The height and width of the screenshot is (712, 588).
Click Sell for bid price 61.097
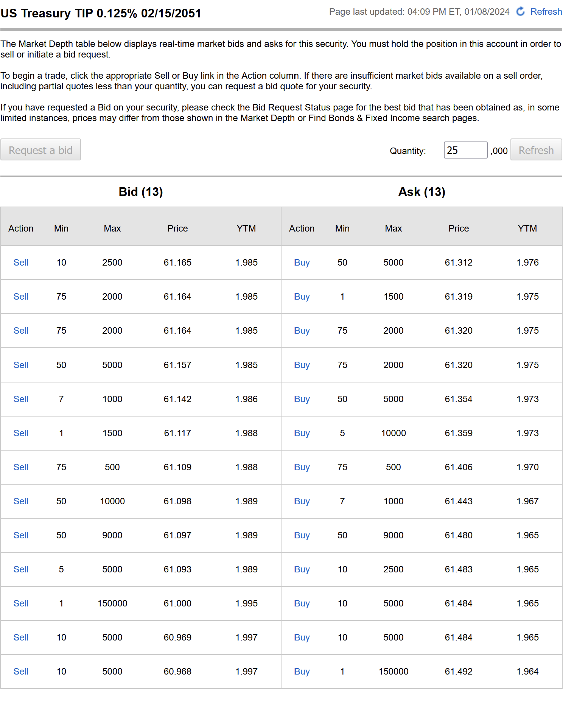(x=21, y=535)
